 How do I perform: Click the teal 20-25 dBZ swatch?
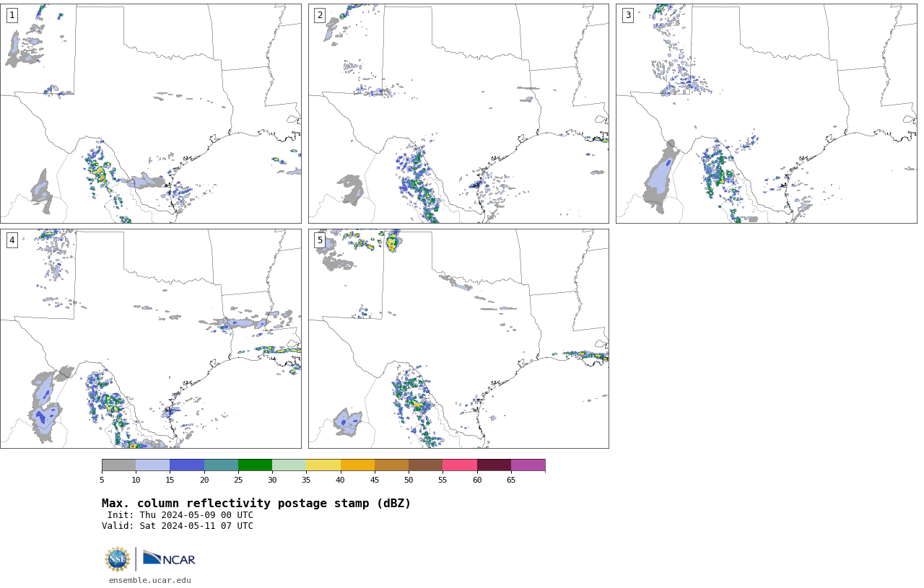click(221, 465)
